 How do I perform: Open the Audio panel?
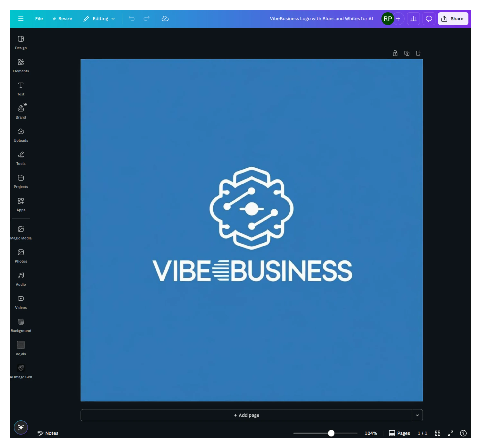coord(21,279)
